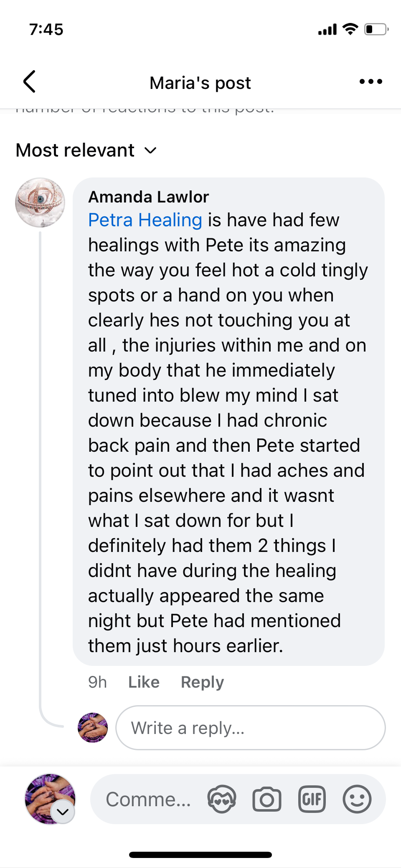
Task: Tap the Wi-Fi status icon
Action: click(x=350, y=29)
